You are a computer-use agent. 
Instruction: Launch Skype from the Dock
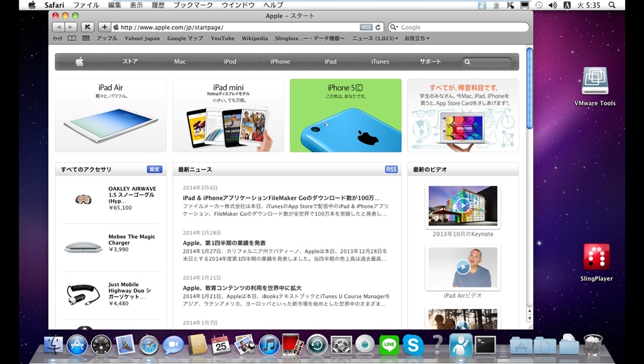[x=413, y=345]
